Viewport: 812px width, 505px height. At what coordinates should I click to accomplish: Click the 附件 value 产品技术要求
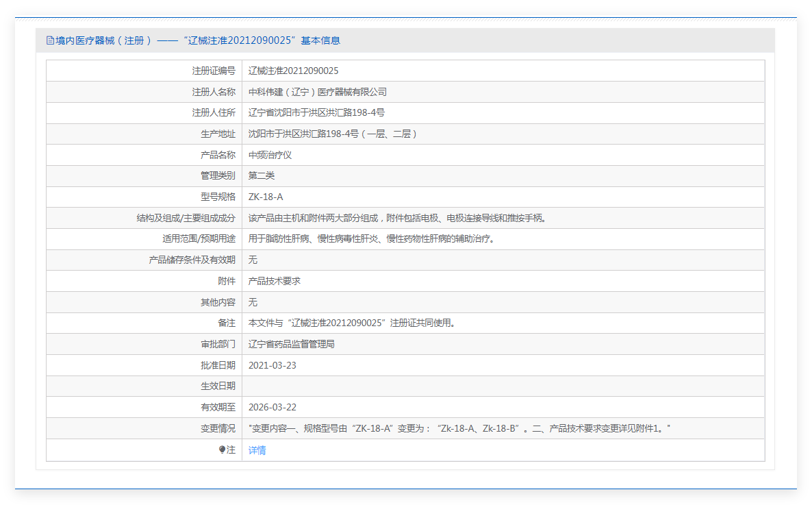[274, 281]
